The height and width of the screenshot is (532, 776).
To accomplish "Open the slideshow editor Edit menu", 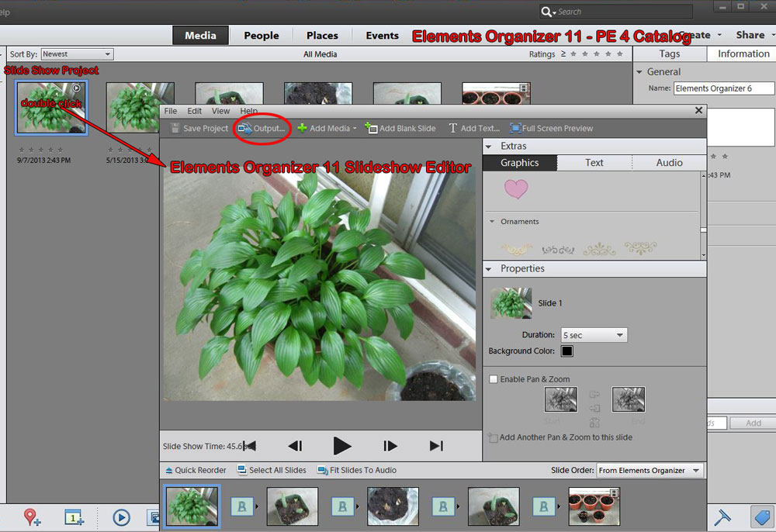I will coord(195,111).
